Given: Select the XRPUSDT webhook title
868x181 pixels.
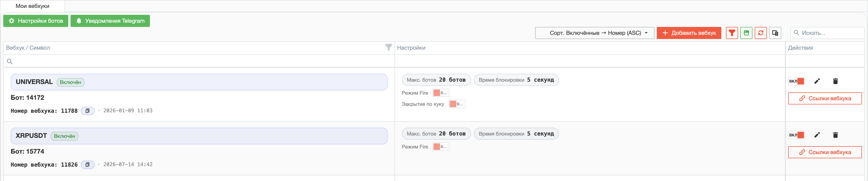Looking at the screenshot, I should [31, 136].
